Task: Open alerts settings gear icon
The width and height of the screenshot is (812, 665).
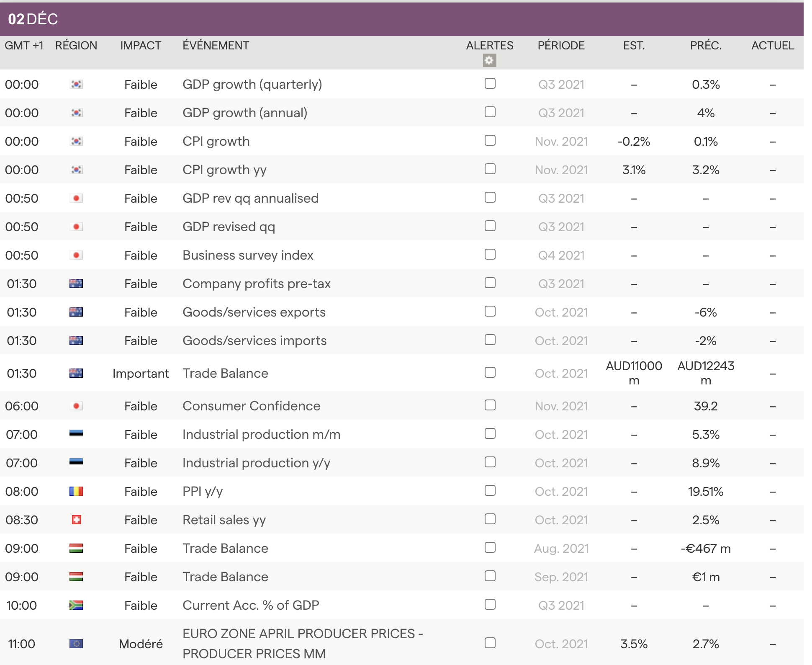Action: 489,60
